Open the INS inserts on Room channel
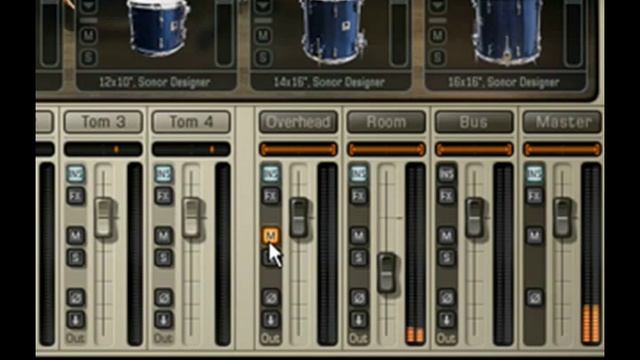Viewport: 640px width, 360px height. 359,174
